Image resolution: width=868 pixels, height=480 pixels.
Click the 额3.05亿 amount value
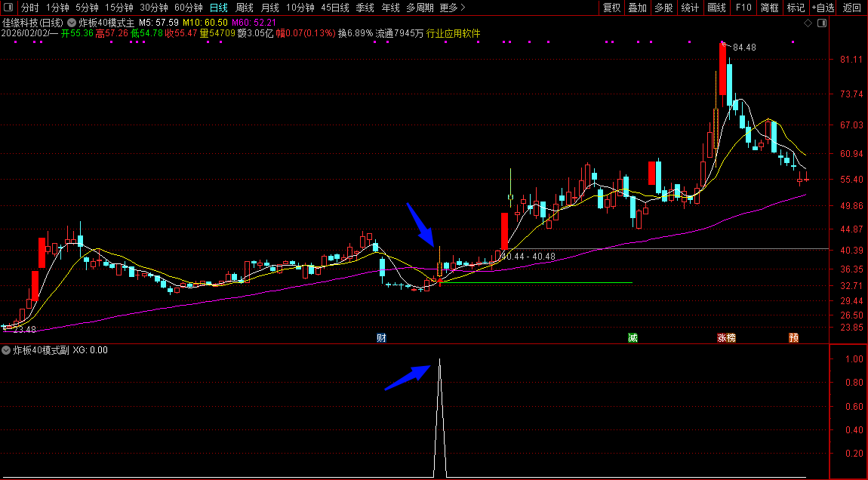coord(255,33)
